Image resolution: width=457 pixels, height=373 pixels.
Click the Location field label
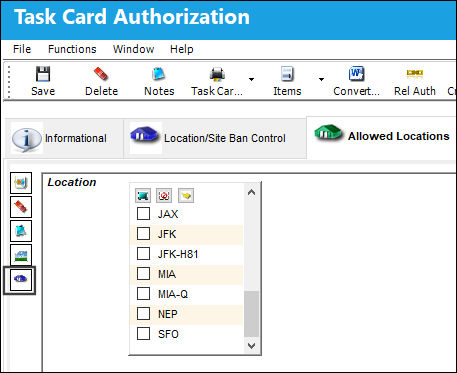tap(72, 182)
